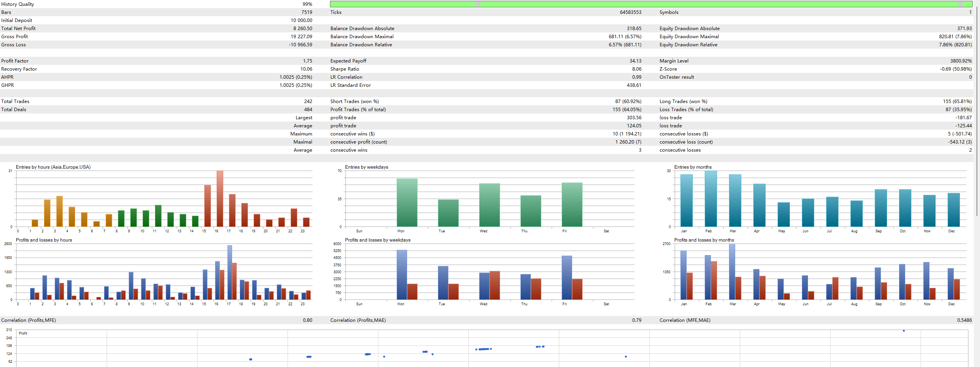
Task: Click the Gross Loss value -10 966.59
Action: click(x=301, y=44)
